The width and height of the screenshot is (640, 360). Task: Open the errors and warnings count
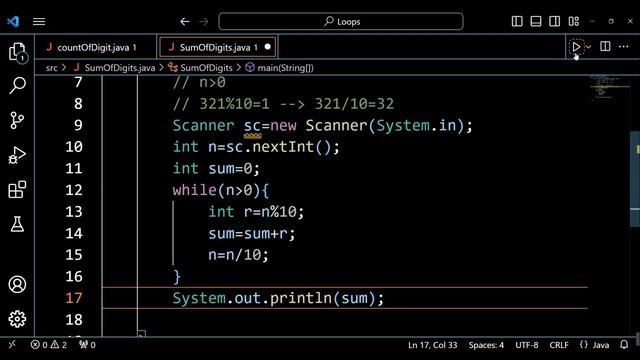(49, 345)
